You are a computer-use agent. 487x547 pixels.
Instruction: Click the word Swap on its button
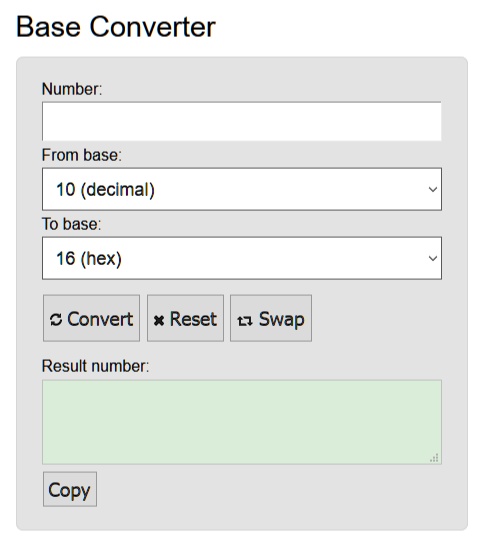pyautogui.click(x=282, y=320)
